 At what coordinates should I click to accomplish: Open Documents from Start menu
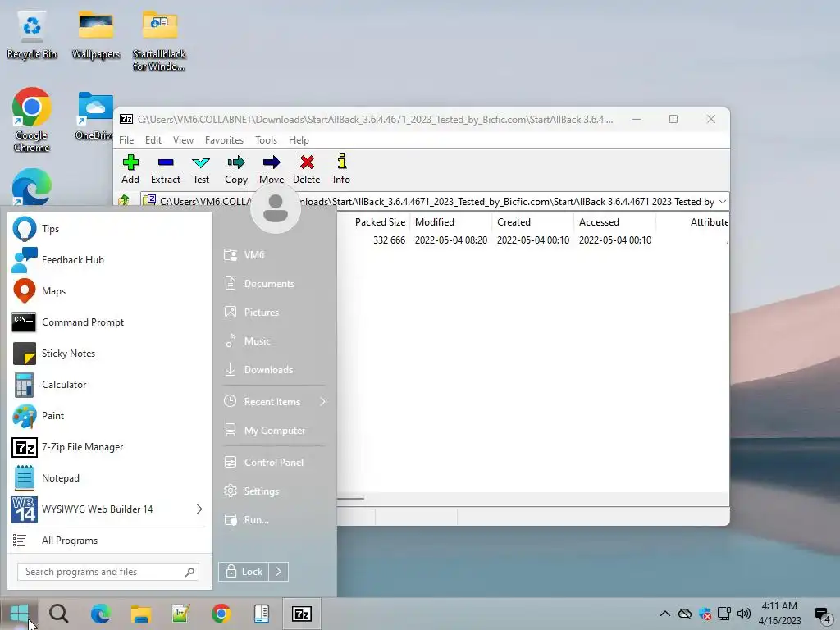(274, 283)
